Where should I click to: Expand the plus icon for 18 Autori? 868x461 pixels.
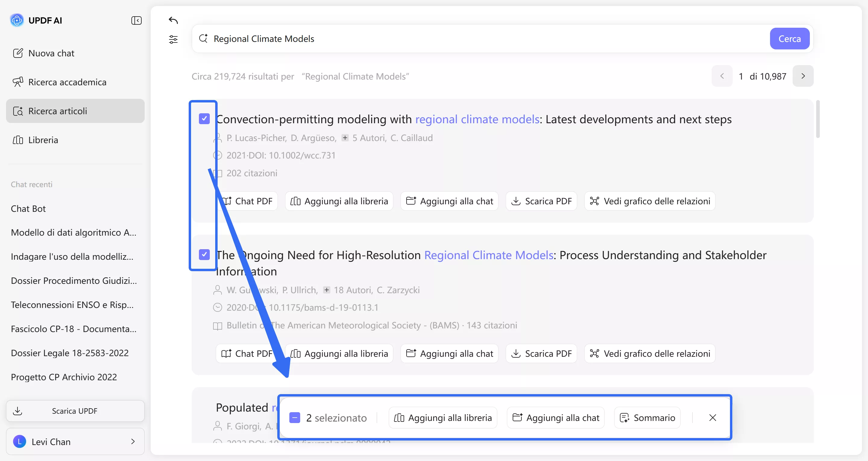tap(326, 290)
